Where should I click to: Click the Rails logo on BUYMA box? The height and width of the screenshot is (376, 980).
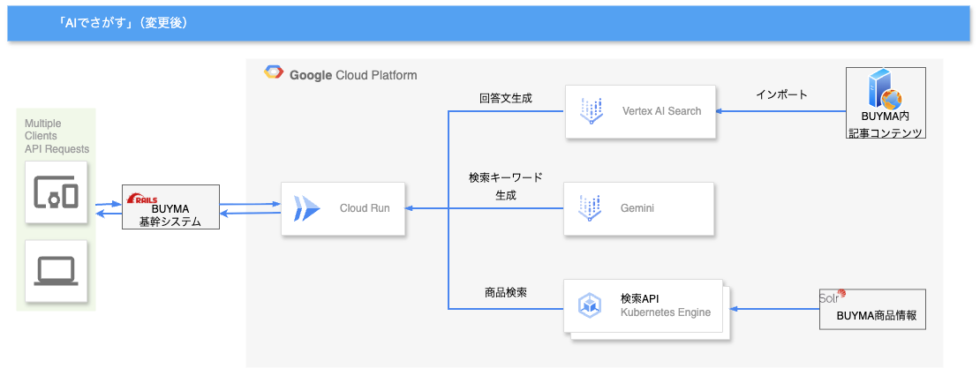click(x=142, y=199)
